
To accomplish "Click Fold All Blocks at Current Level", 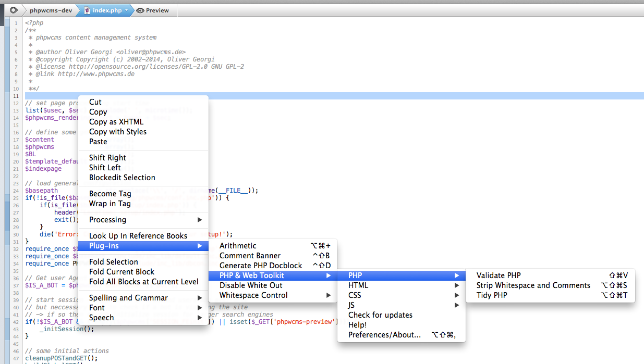I will point(143,282).
